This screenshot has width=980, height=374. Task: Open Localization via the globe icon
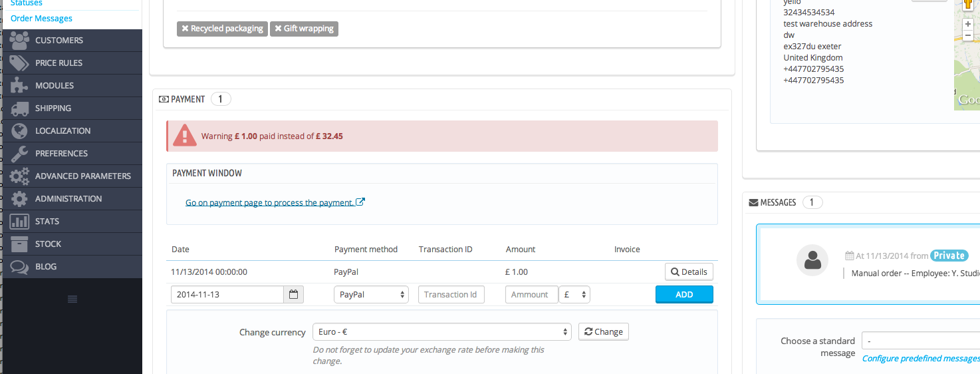19,131
